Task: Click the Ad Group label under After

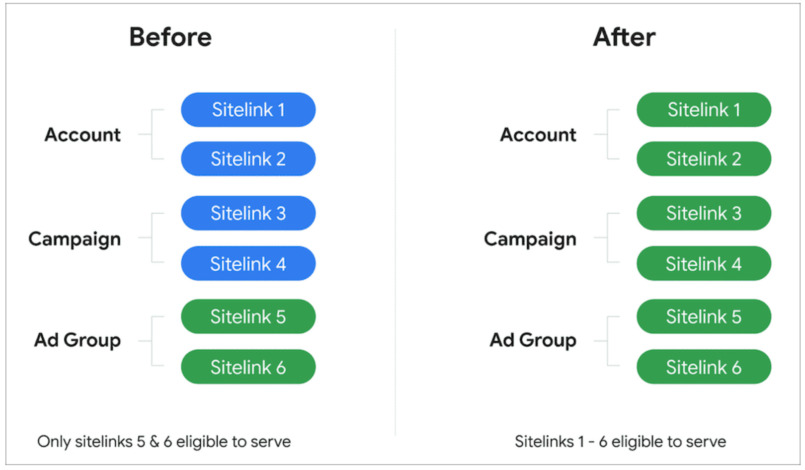Action: (x=533, y=341)
